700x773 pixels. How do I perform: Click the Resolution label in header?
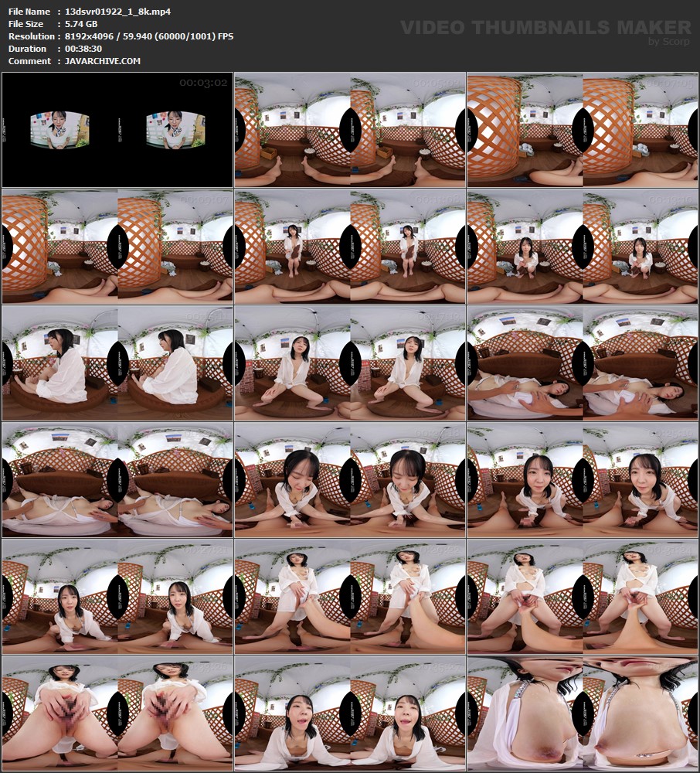click(x=32, y=36)
